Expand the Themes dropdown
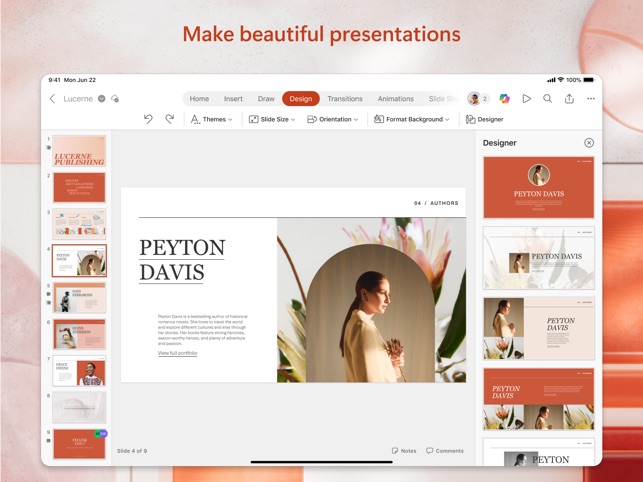The image size is (643, 482). 211,119
